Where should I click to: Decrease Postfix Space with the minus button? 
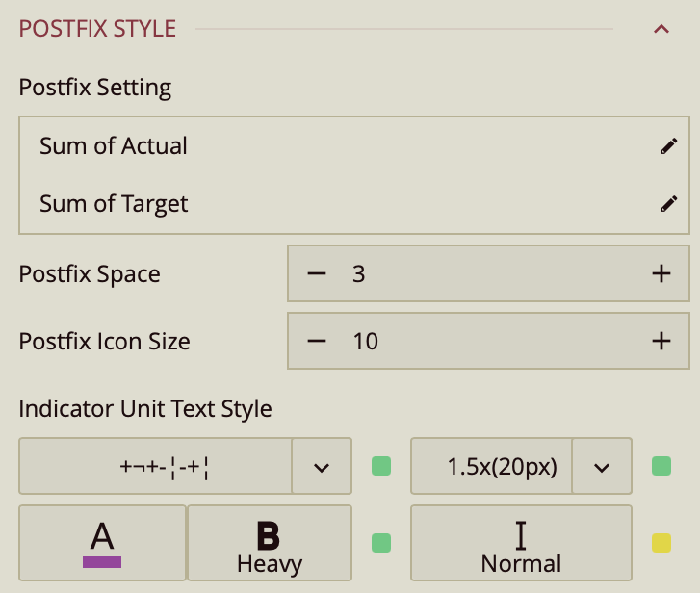(317, 274)
